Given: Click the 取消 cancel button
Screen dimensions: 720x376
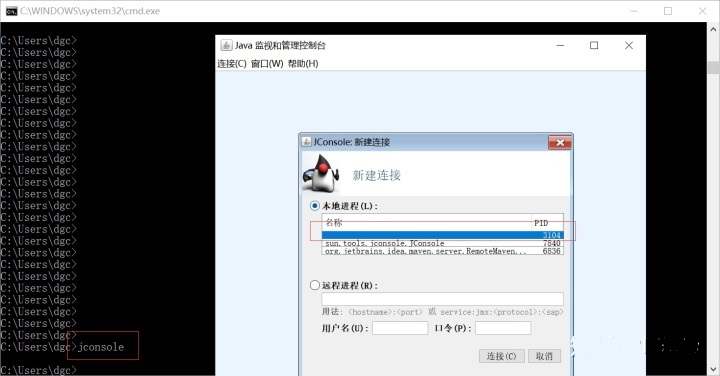Looking at the screenshot, I should pos(544,356).
